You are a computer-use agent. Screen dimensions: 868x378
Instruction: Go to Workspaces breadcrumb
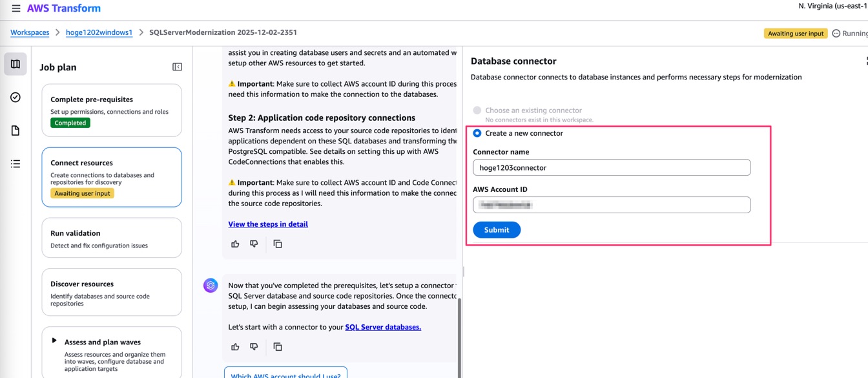click(30, 32)
